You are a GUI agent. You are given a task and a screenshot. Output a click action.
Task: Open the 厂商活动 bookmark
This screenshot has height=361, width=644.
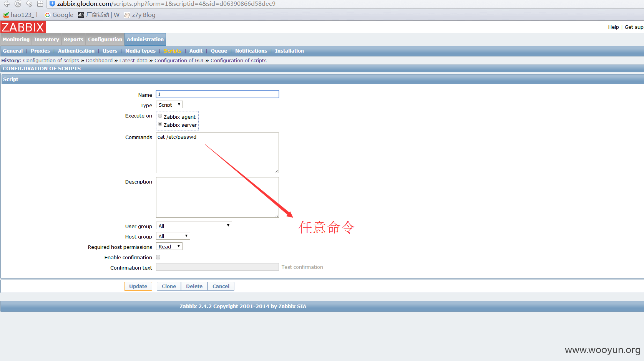point(99,15)
